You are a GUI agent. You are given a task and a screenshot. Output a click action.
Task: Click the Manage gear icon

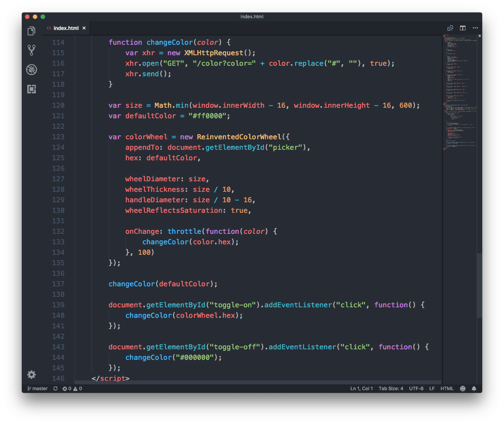click(x=32, y=375)
